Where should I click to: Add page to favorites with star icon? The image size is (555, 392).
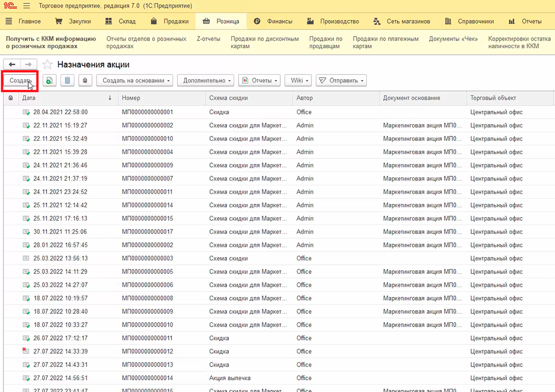pyautogui.click(x=48, y=64)
